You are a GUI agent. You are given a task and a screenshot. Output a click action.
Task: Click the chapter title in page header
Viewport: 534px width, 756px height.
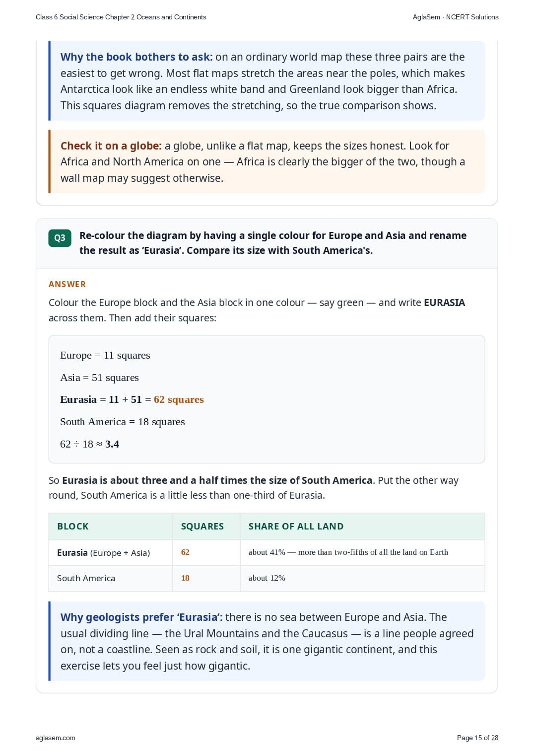click(x=121, y=17)
